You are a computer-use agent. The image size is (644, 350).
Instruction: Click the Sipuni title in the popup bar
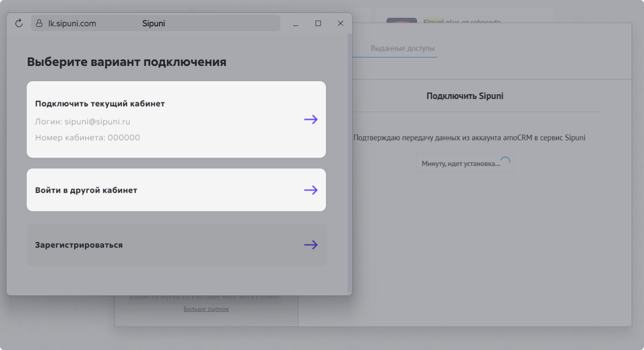(154, 23)
